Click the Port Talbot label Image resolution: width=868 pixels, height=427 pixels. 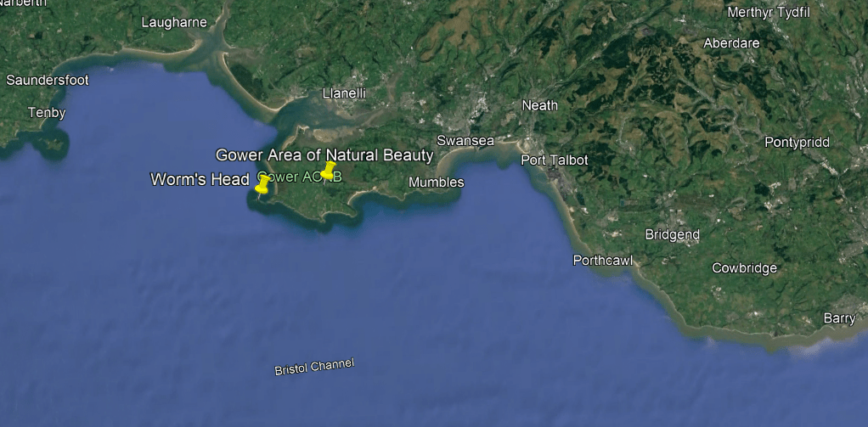554,160
